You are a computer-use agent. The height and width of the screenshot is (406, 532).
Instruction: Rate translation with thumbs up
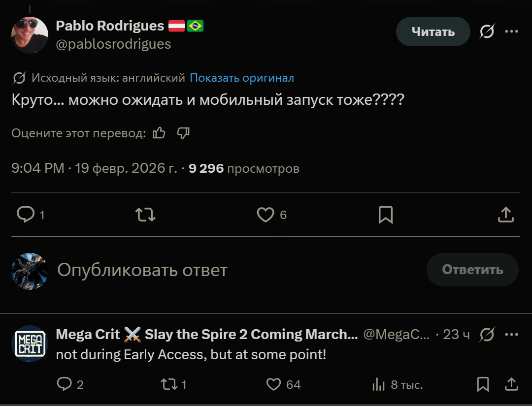pos(159,133)
